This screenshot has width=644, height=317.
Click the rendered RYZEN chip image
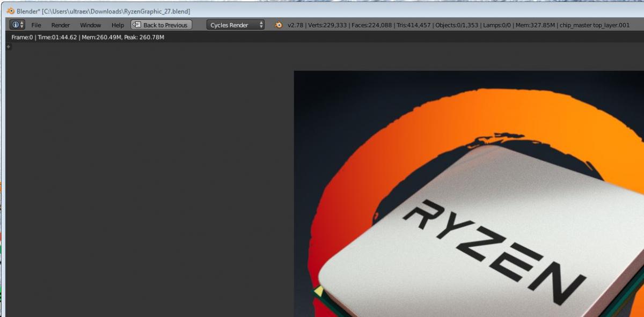tap(469, 194)
